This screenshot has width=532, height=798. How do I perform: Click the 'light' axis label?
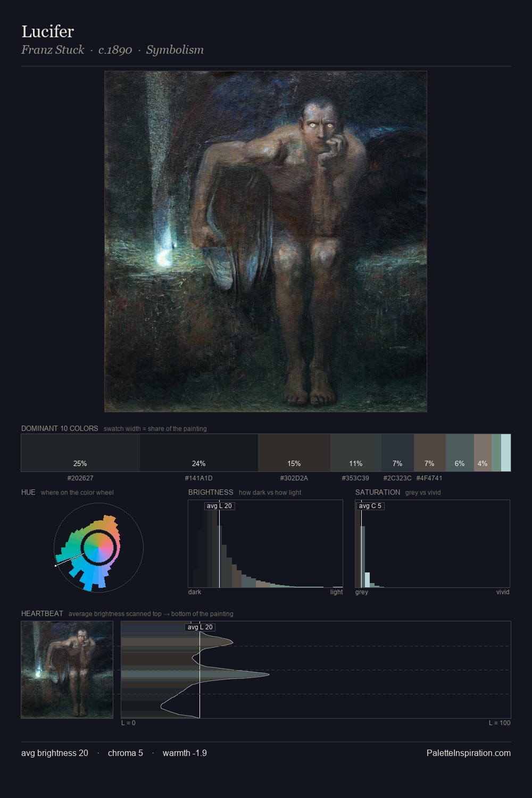tap(336, 592)
